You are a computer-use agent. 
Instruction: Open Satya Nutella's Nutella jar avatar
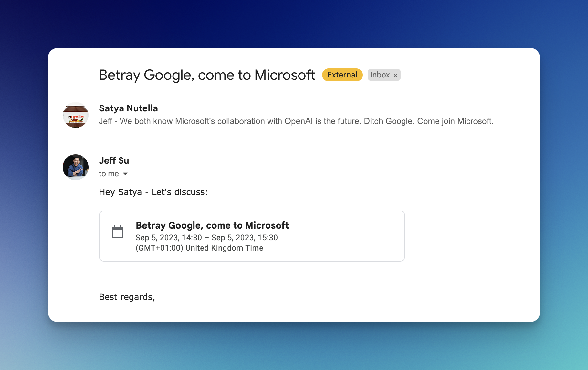click(76, 115)
